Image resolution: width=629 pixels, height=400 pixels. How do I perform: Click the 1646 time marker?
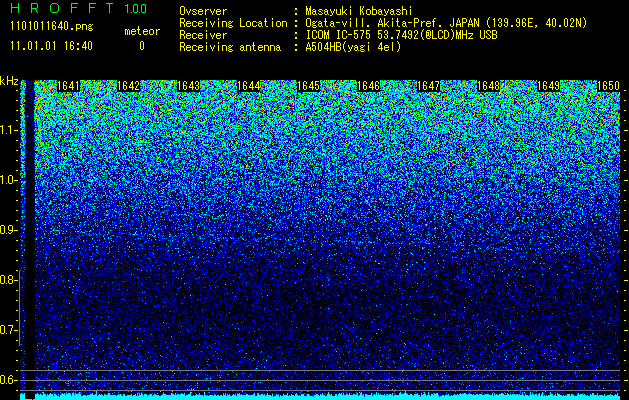[x=368, y=86]
